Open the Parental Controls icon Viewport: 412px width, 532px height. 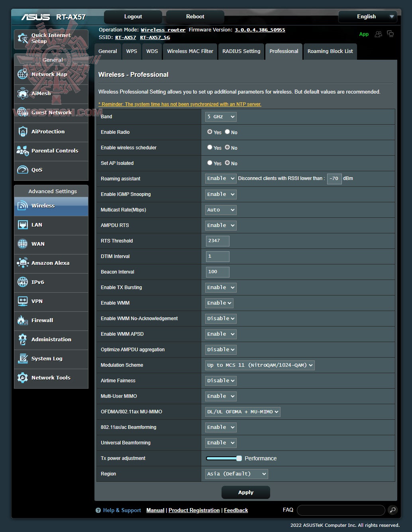coord(23,151)
